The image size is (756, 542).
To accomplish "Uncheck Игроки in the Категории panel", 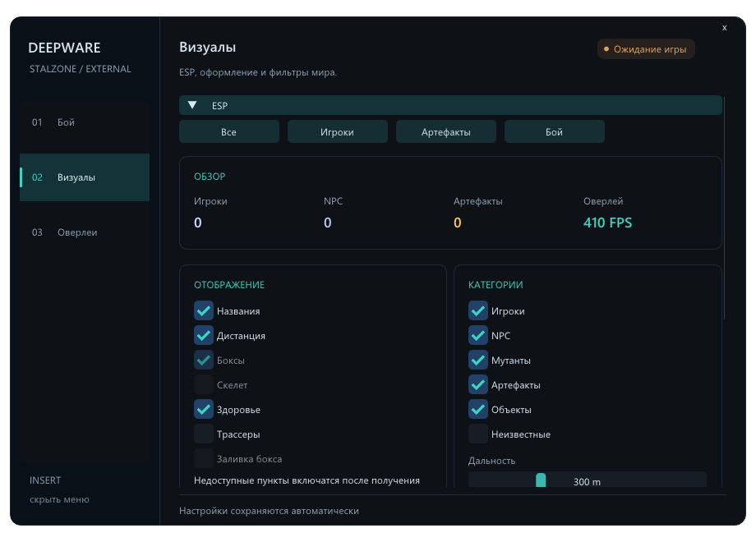I will [x=477, y=310].
